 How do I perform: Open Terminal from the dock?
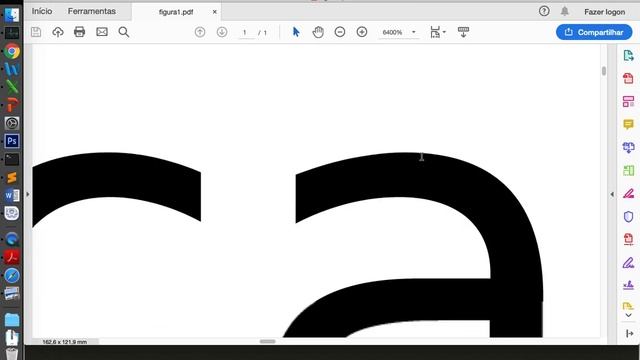(x=12, y=159)
